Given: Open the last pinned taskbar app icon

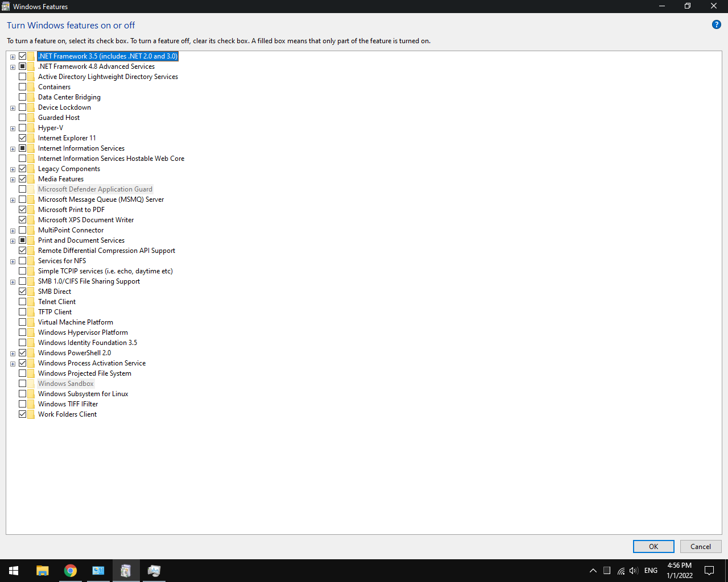Looking at the screenshot, I should (x=154, y=571).
